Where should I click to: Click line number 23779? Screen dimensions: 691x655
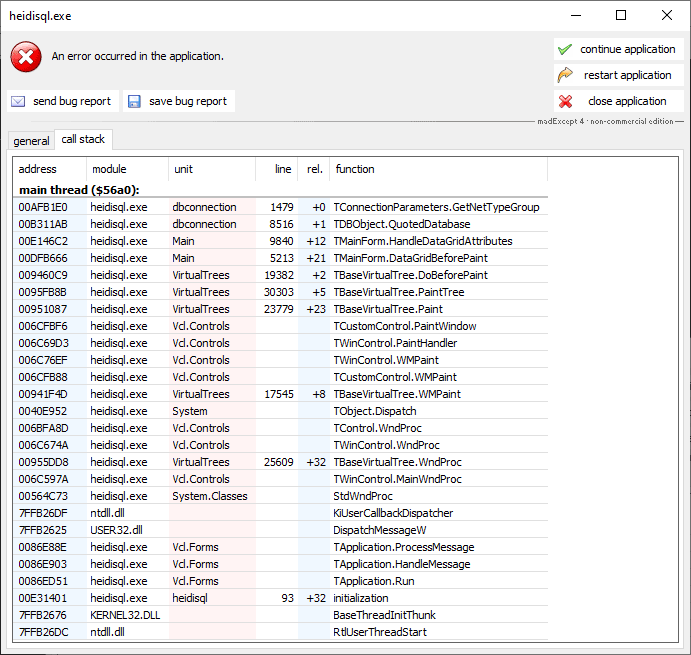tap(279, 309)
